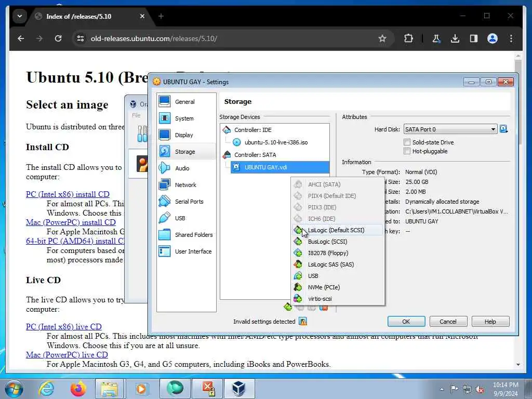Viewport: 532px width, 399px height.
Task: Close the Index of /releases/5.10 tab
Action: (142, 16)
